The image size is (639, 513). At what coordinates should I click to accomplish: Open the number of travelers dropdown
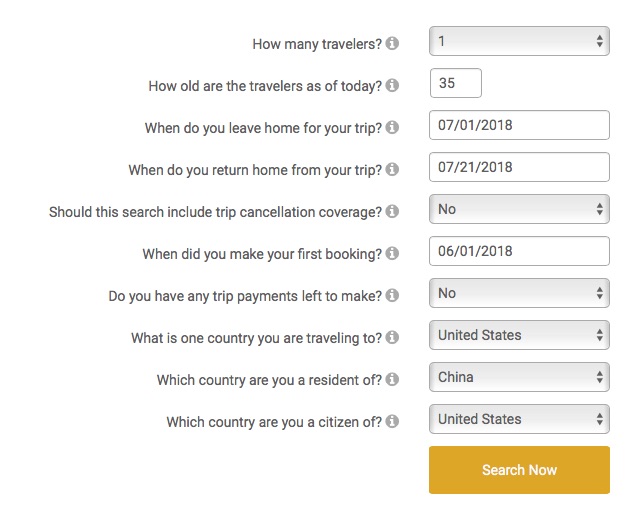click(519, 41)
